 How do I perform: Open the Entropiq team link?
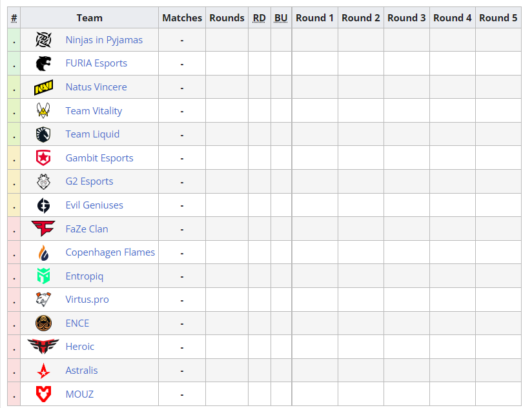click(x=85, y=276)
